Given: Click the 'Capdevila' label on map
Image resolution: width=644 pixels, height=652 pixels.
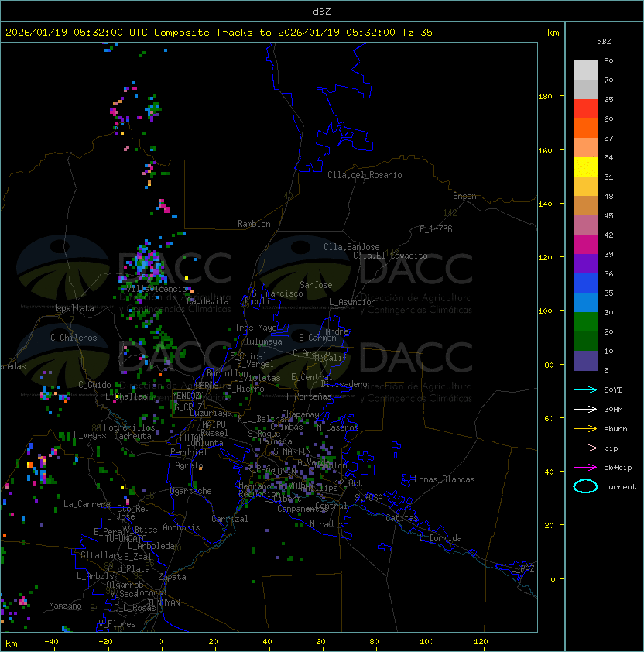Looking at the screenshot, I should (x=207, y=301).
